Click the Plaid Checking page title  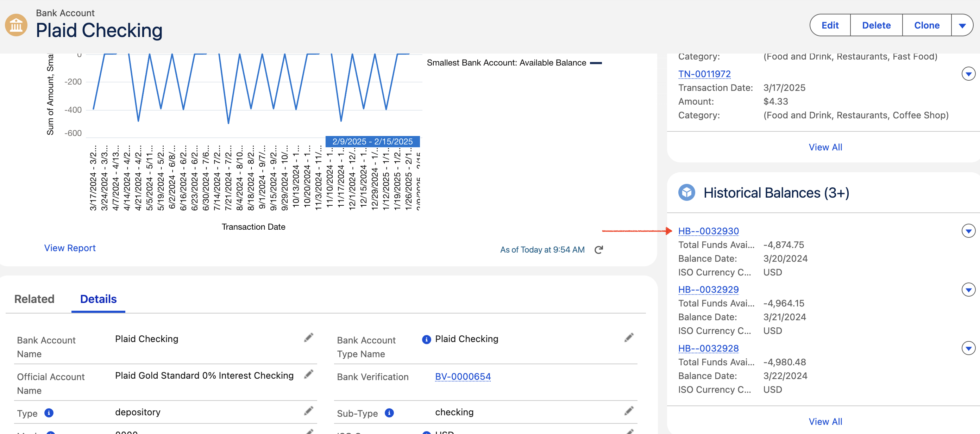tap(99, 30)
